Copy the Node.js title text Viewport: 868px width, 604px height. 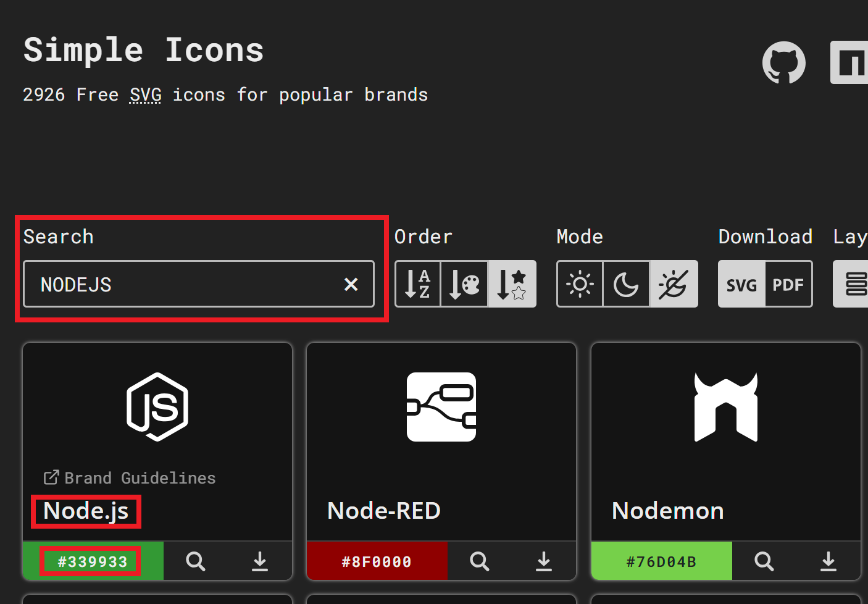point(86,511)
